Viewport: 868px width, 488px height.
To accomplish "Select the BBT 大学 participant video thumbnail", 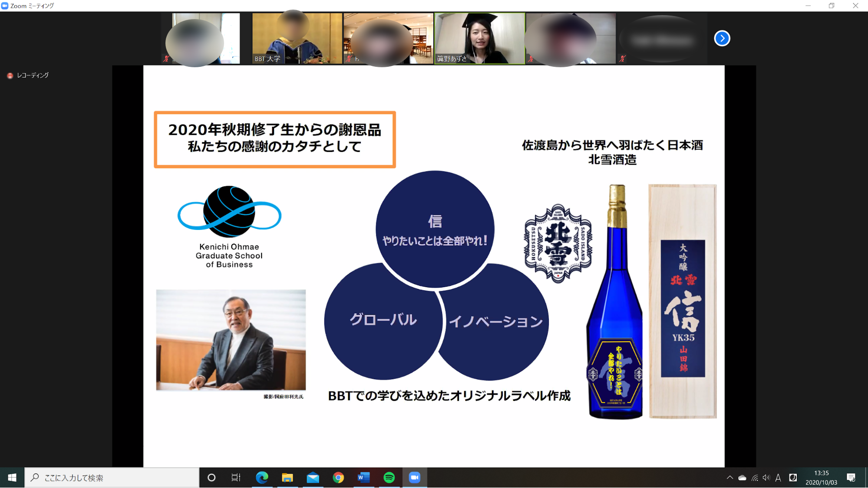I will tap(297, 38).
